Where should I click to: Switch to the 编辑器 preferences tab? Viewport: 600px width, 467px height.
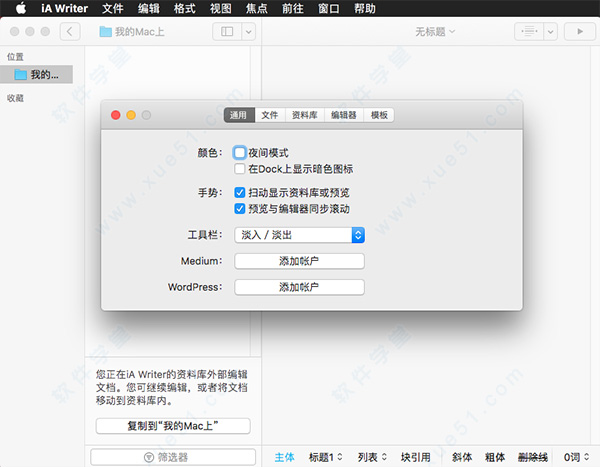[344, 115]
